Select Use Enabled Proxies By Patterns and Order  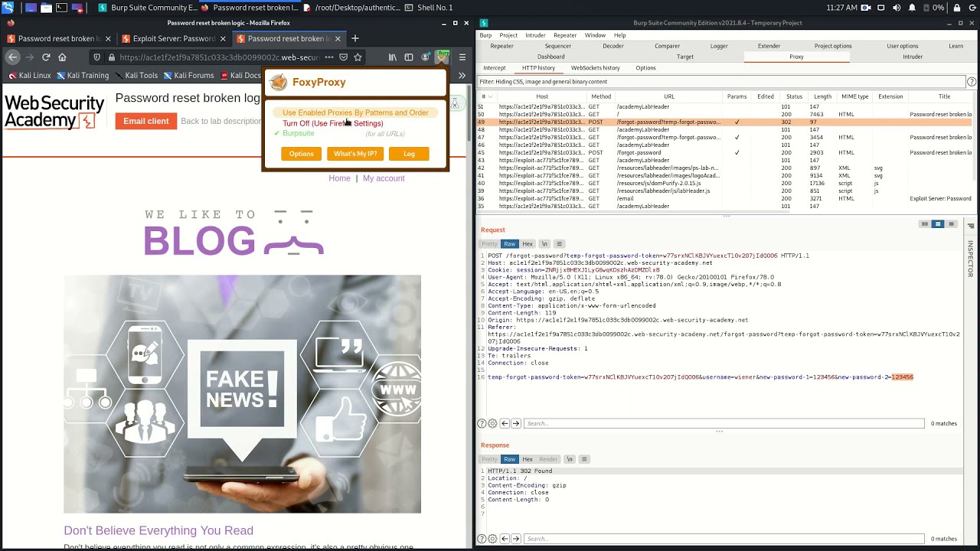tap(355, 112)
